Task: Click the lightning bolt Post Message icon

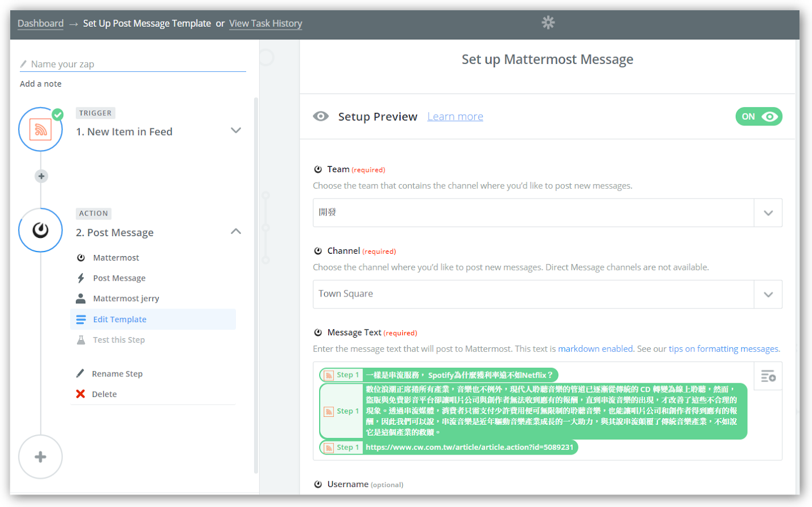Action: (81, 278)
